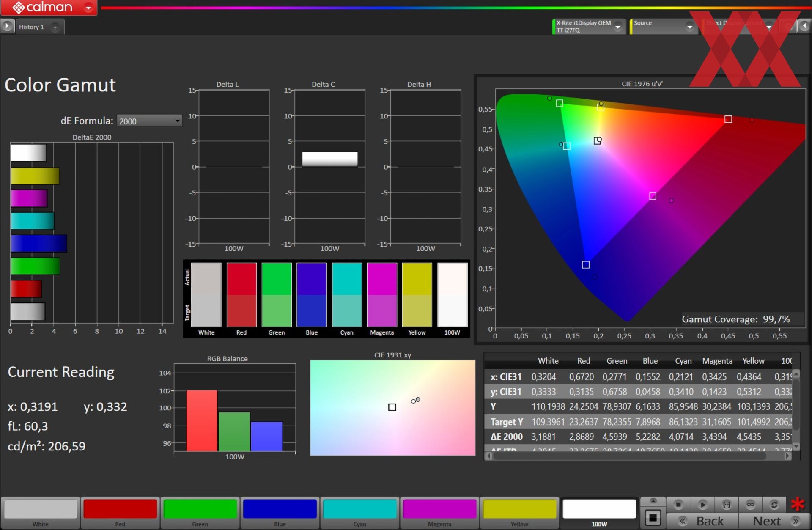Click the red asterisk icon
The width and height of the screenshot is (812, 530).
pyautogui.click(x=798, y=504)
